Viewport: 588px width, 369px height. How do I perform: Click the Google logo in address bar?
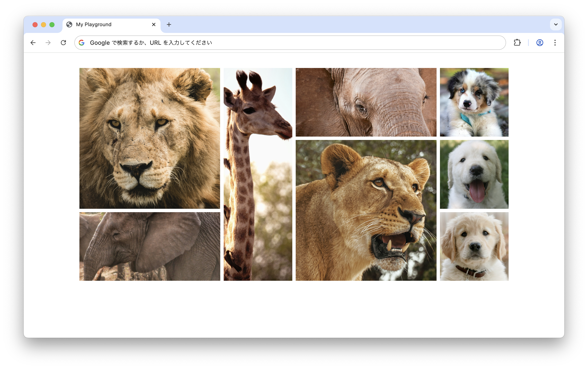tap(82, 43)
